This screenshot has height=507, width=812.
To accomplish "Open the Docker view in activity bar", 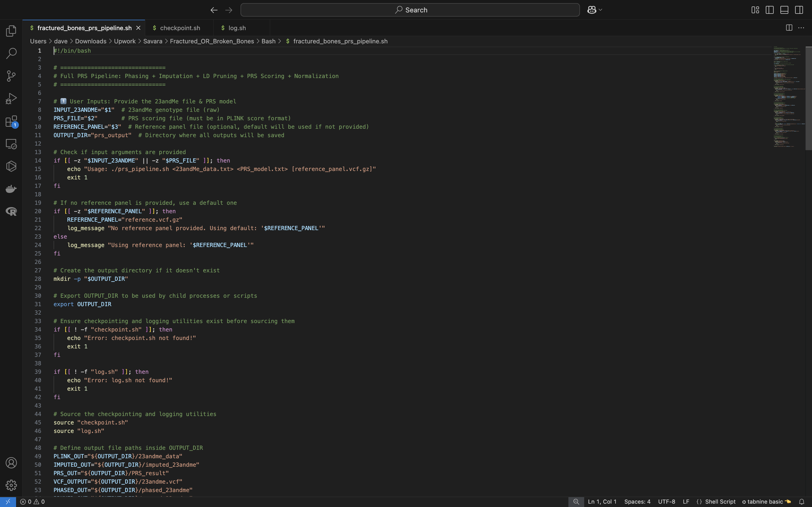I will (11, 189).
